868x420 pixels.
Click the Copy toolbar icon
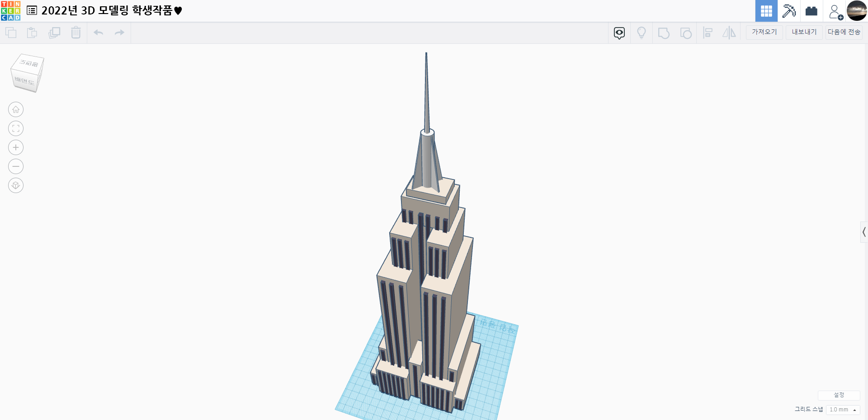tap(11, 33)
